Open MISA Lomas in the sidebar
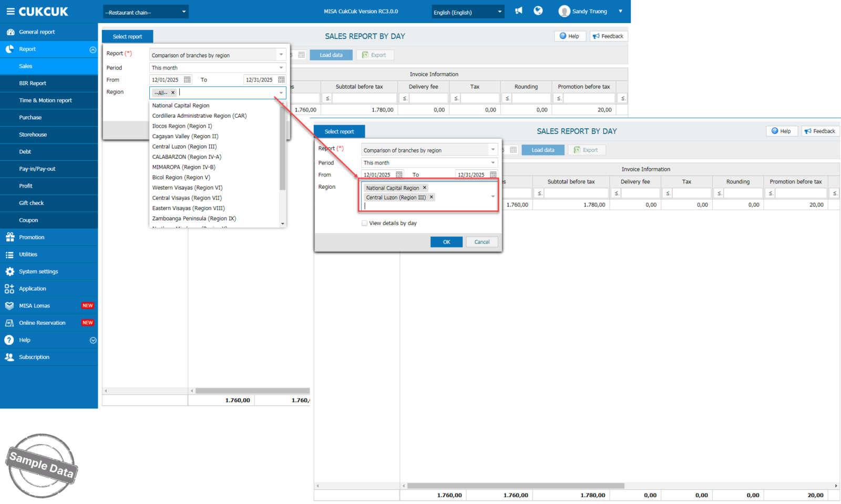This screenshot has width=841, height=504. click(x=34, y=306)
